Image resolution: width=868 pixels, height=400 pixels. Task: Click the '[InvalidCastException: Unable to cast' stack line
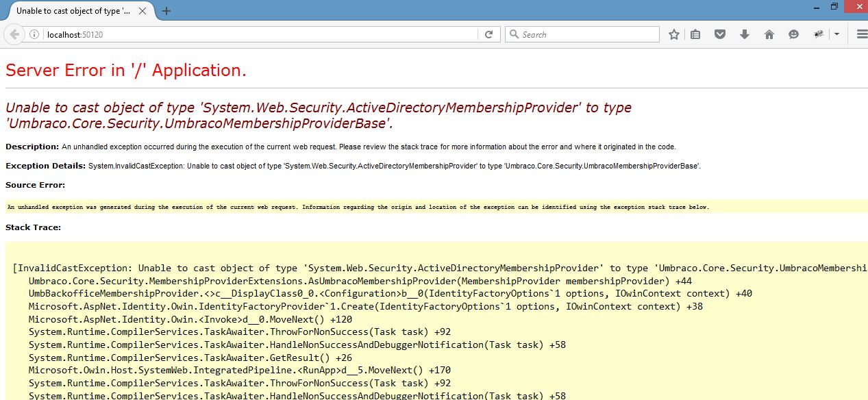point(440,268)
